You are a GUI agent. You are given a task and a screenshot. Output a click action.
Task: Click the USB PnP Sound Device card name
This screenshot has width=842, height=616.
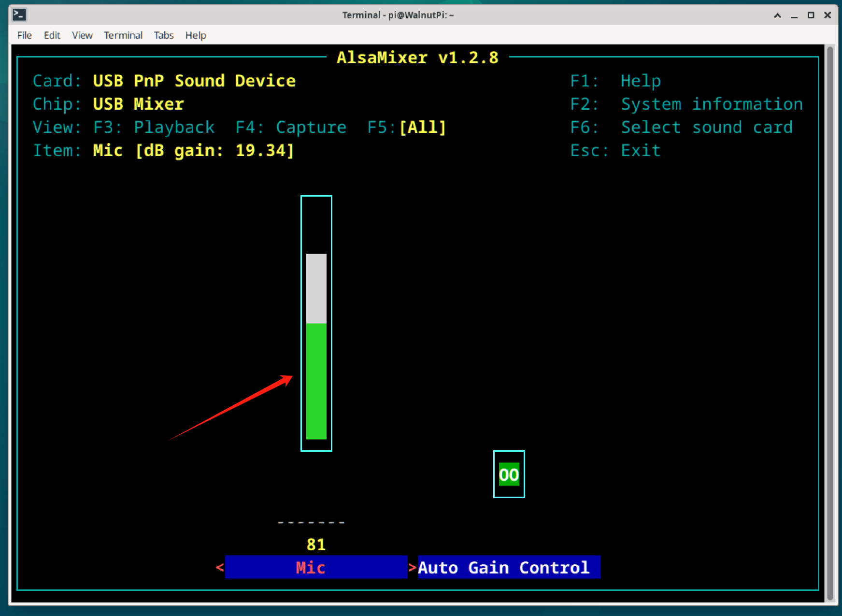click(194, 81)
